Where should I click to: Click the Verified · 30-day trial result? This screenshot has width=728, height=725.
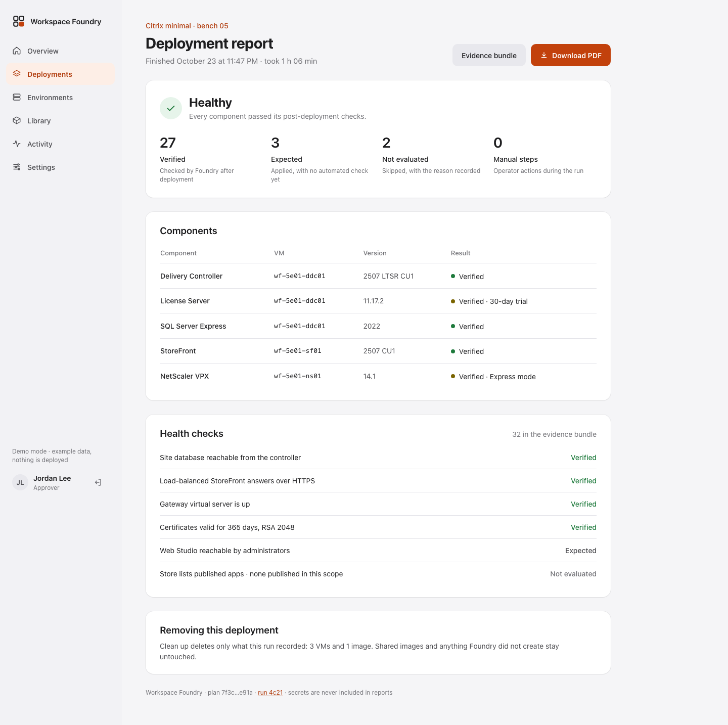click(x=489, y=301)
